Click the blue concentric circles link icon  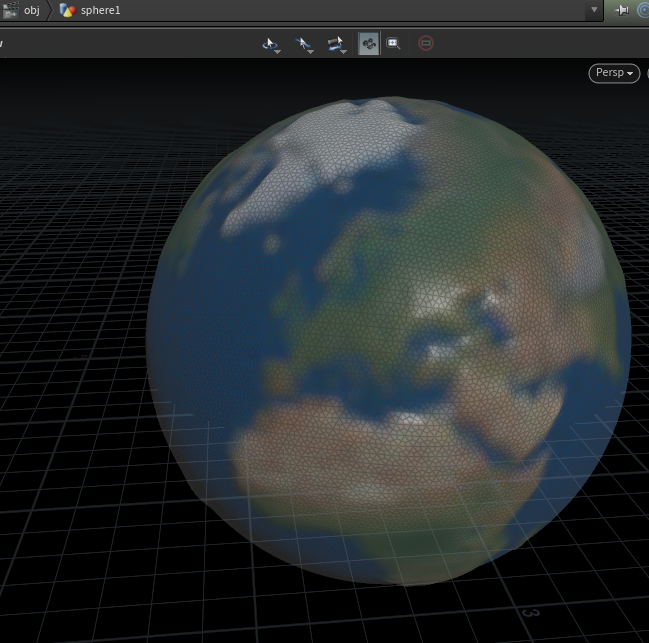click(x=644, y=10)
